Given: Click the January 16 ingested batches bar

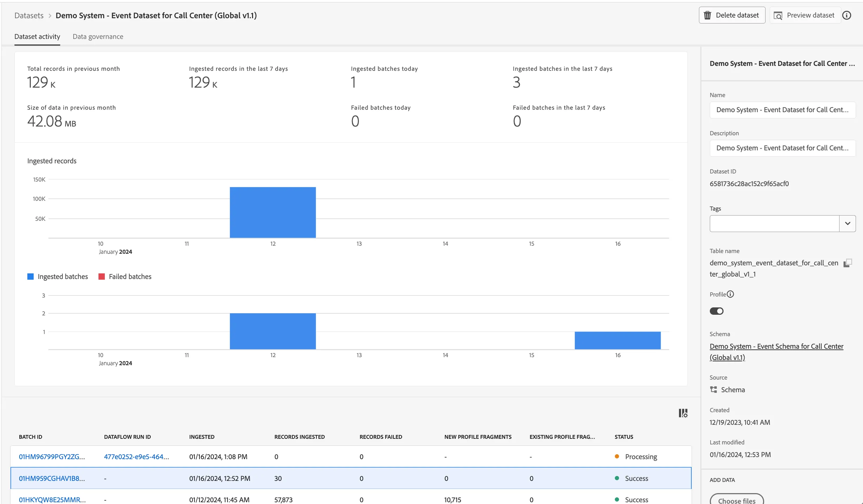Looking at the screenshot, I should coord(618,340).
